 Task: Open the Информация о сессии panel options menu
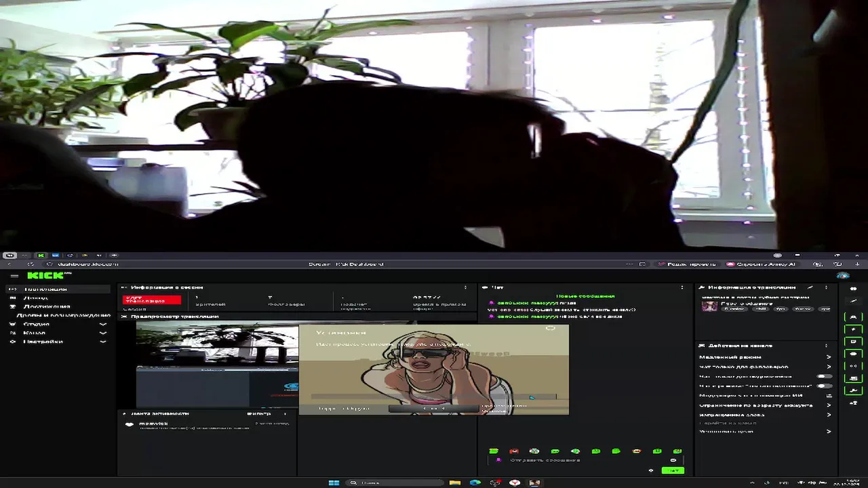click(465, 287)
